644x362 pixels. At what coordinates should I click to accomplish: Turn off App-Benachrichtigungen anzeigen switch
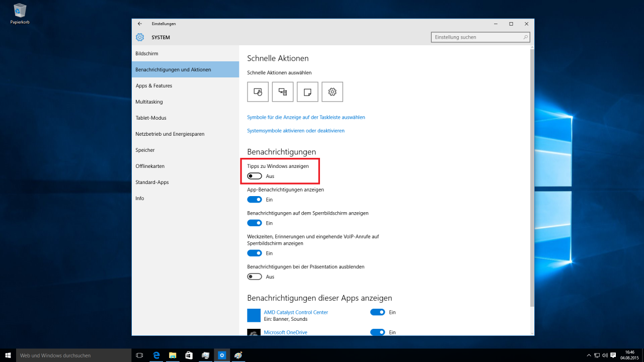point(255,200)
